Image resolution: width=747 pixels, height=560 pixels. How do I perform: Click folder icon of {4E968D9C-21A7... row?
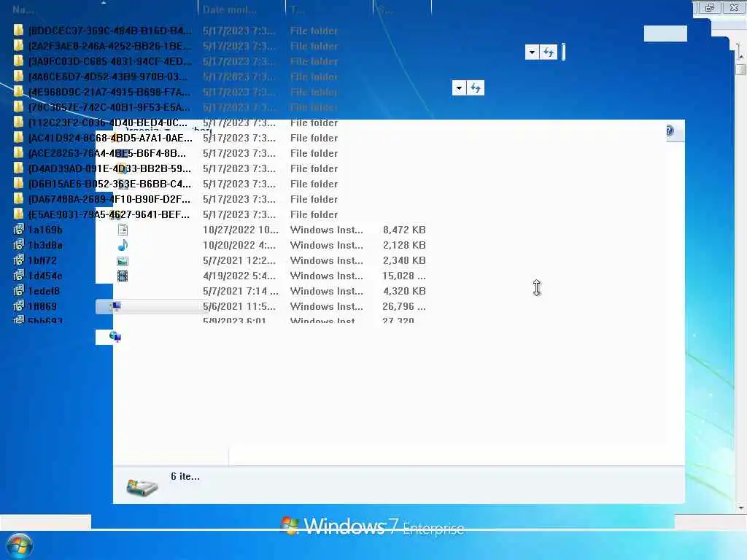tap(18, 91)
